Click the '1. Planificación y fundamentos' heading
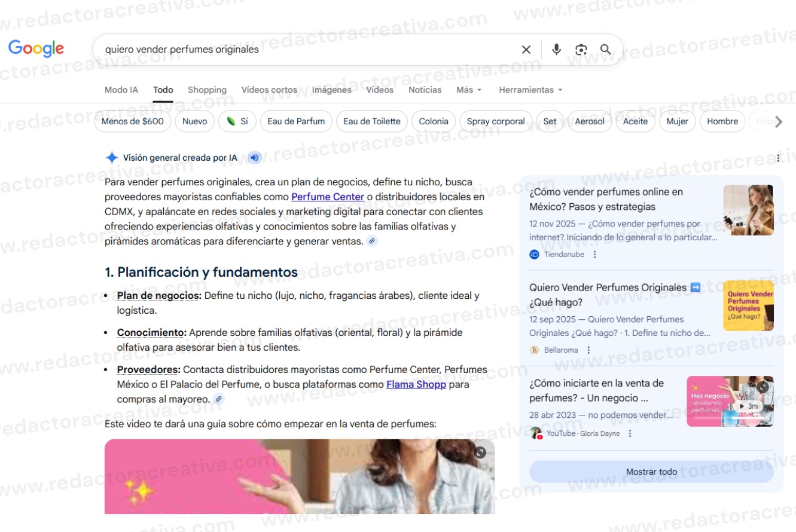 [201, 273]
